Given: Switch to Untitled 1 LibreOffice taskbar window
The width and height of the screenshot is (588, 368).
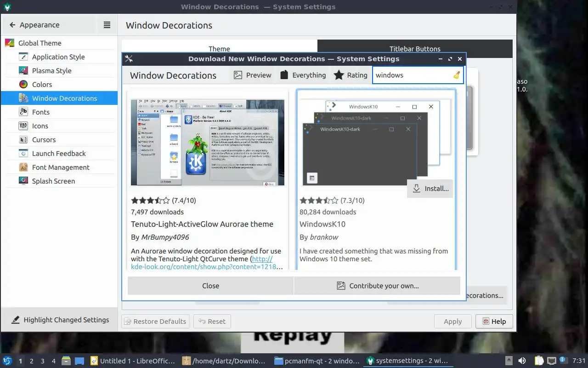Looking at the screenshot, I should [x=133, y=361].
